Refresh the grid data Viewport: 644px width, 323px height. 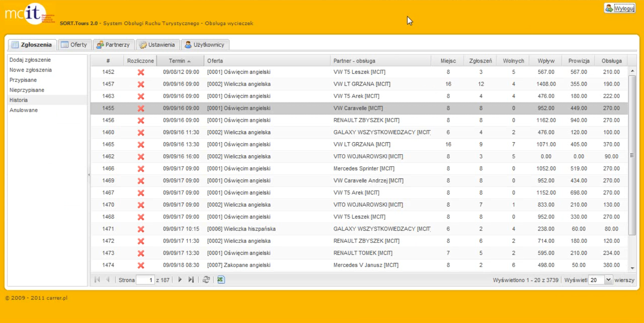[x=206, y=280]
